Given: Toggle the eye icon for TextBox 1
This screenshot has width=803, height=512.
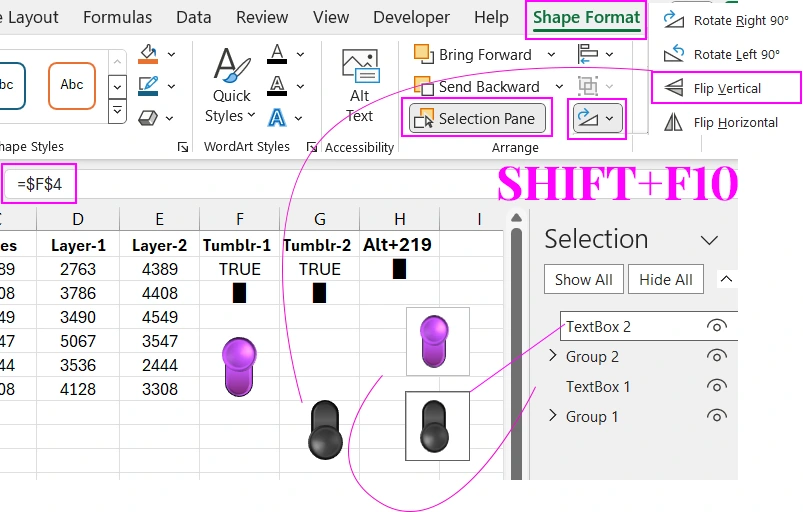Looking at the screenshot, I should point(716,386).
